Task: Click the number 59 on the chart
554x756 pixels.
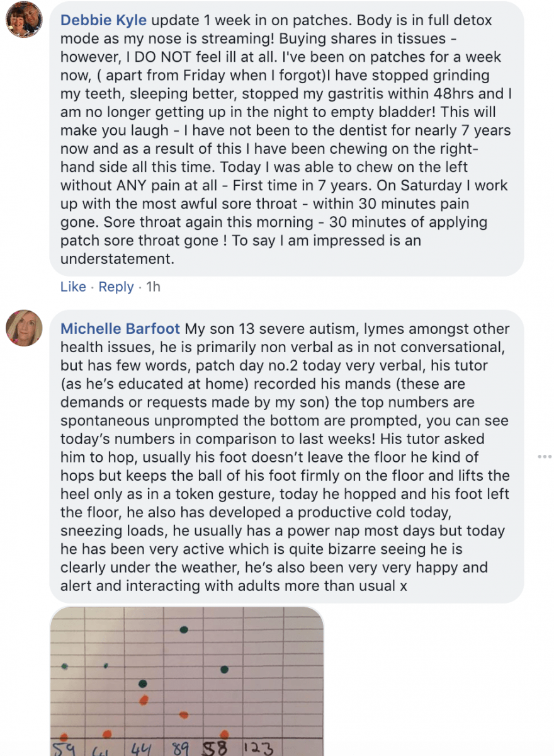Action: click(x=63, y=748)
